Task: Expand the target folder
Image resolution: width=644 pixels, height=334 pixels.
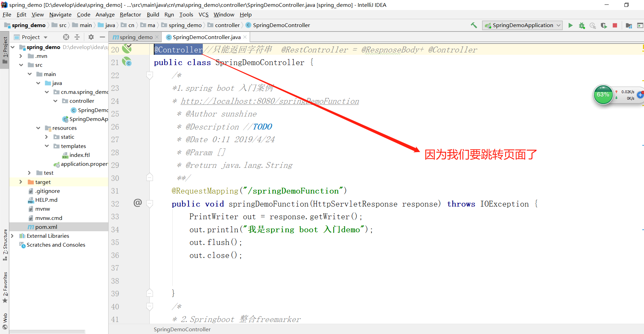Action: click(x=21, y=182)
